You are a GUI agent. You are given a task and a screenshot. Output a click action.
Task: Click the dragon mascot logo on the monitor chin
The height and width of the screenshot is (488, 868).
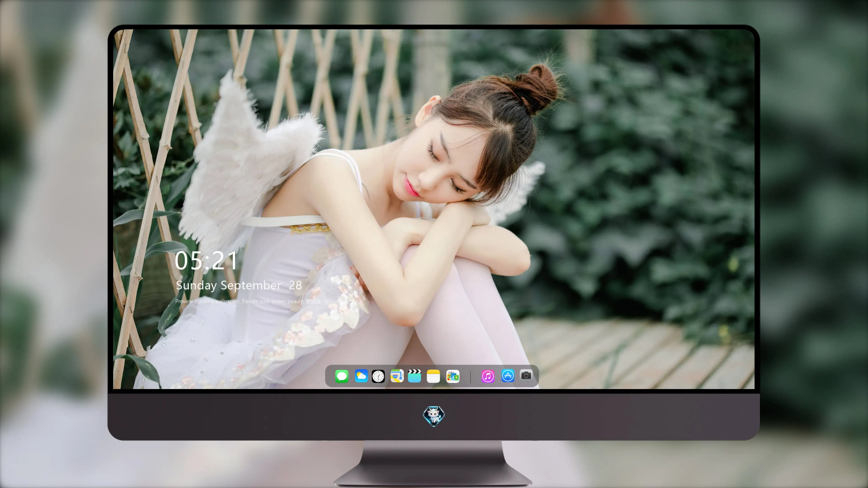434,416
